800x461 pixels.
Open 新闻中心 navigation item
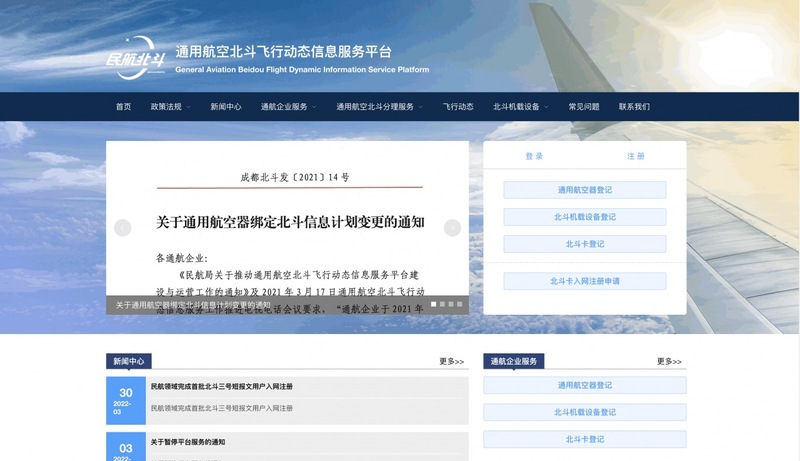(x=226, y=107)
